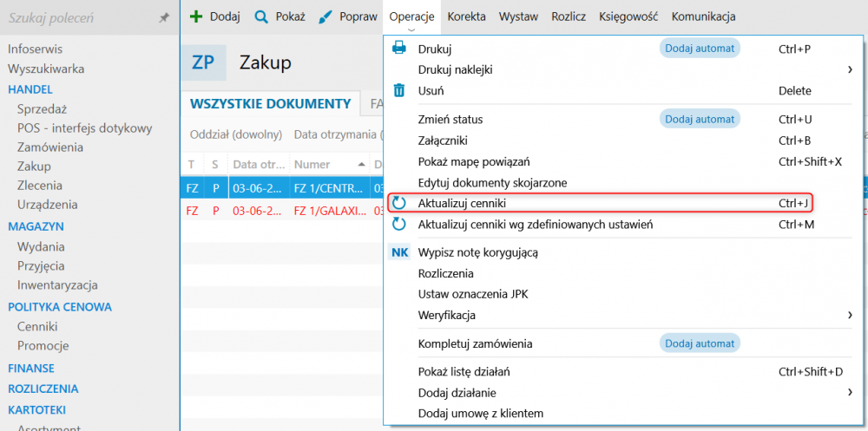Click Dodaj automat next to Kompletuj zamówienia
This screenshot has width=868, height=431.
700,343
